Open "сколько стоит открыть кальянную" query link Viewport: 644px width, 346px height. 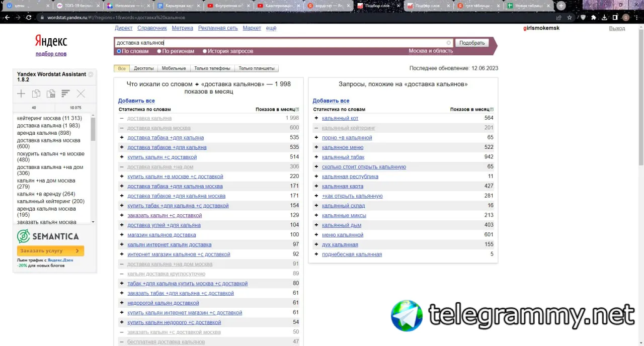[364, 167]
